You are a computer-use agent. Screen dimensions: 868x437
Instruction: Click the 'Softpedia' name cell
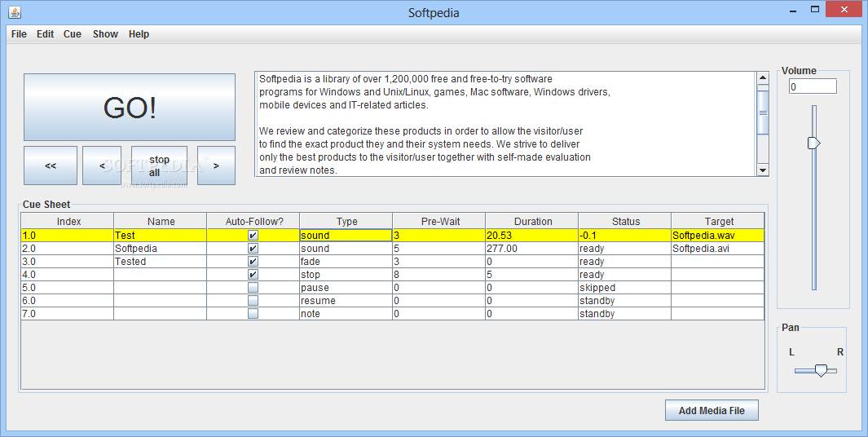click(160, 249)
